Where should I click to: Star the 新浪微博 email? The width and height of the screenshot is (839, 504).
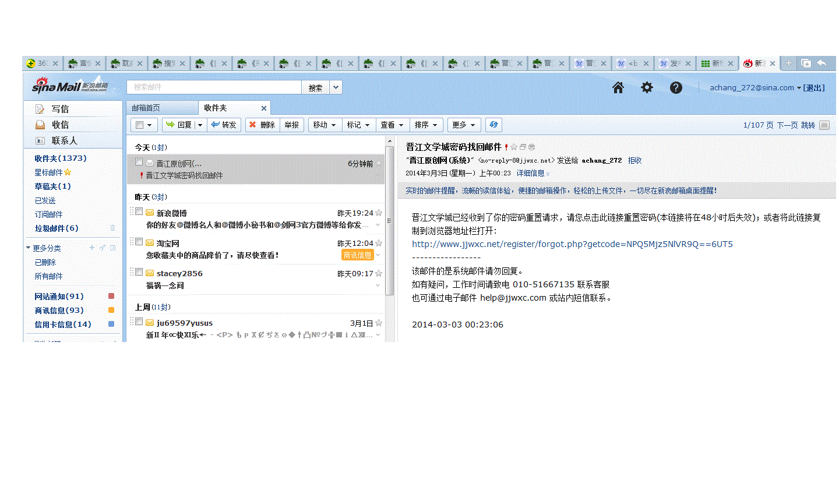coord(379,213)
